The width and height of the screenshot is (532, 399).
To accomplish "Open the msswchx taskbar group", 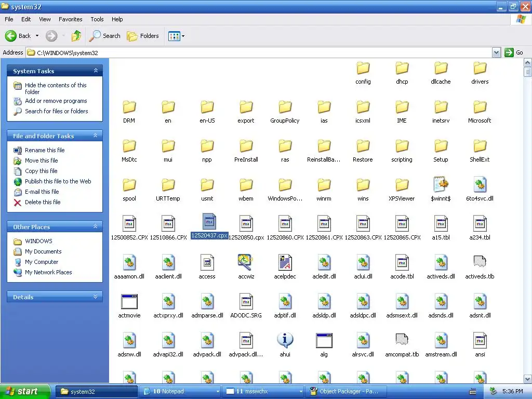I will (x=263, y=392).
